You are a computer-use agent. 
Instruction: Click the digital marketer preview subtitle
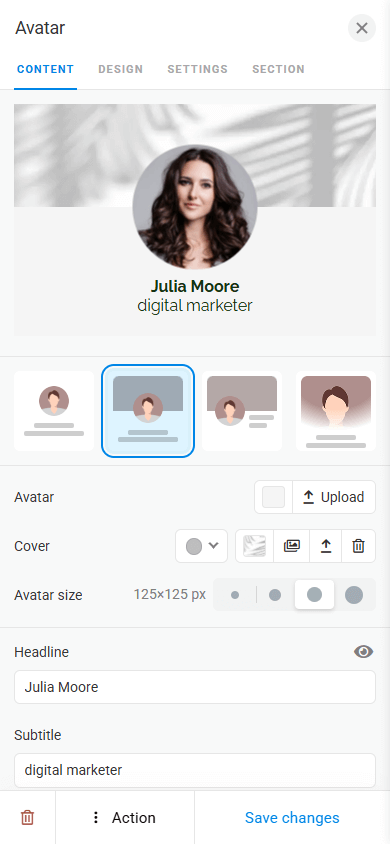tap(195, 306)
